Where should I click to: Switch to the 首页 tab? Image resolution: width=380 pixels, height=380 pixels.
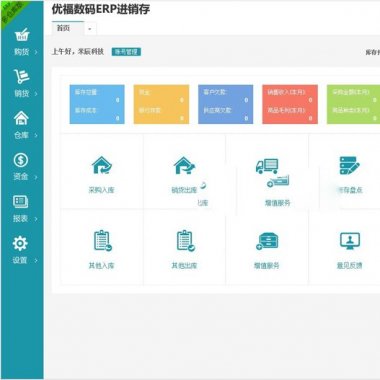click(x=68, y=28)
